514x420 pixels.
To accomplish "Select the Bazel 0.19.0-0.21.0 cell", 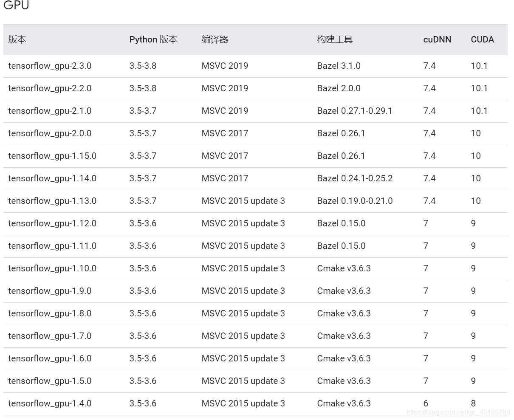I will coord(355,201).
